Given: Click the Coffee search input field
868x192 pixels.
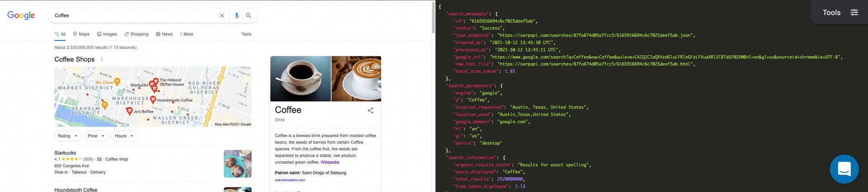Looking at the screenshot, I should [135, 16].
